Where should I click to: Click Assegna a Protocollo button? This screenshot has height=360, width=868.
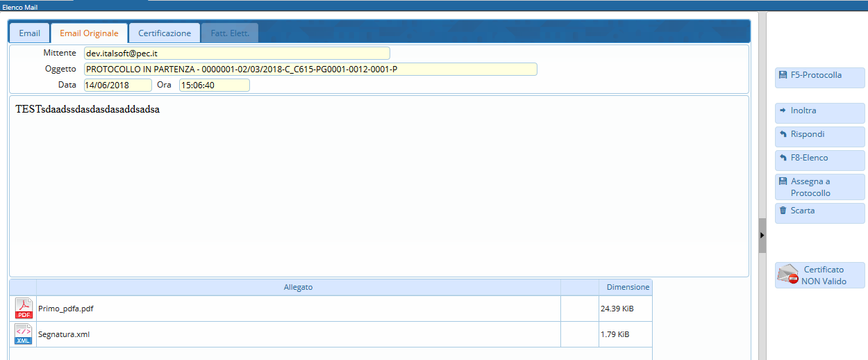[820, 187]
